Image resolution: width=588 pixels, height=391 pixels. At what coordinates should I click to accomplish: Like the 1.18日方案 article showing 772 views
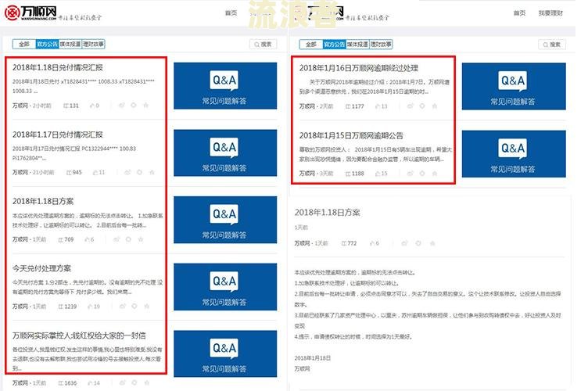click(x=372, y=244)
